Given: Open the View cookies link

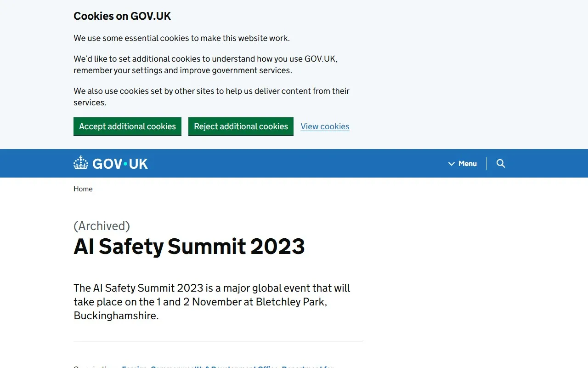Looking at the screenshot, I should point(325,126).
